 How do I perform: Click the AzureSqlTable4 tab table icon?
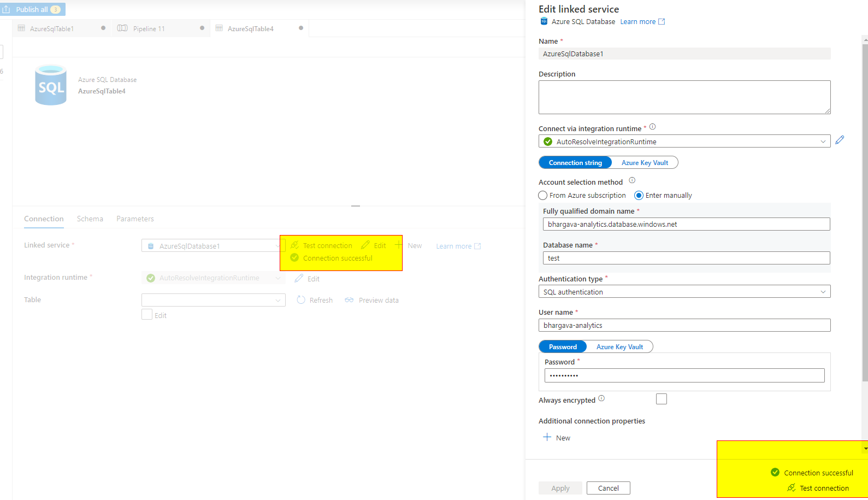point(219,28)
